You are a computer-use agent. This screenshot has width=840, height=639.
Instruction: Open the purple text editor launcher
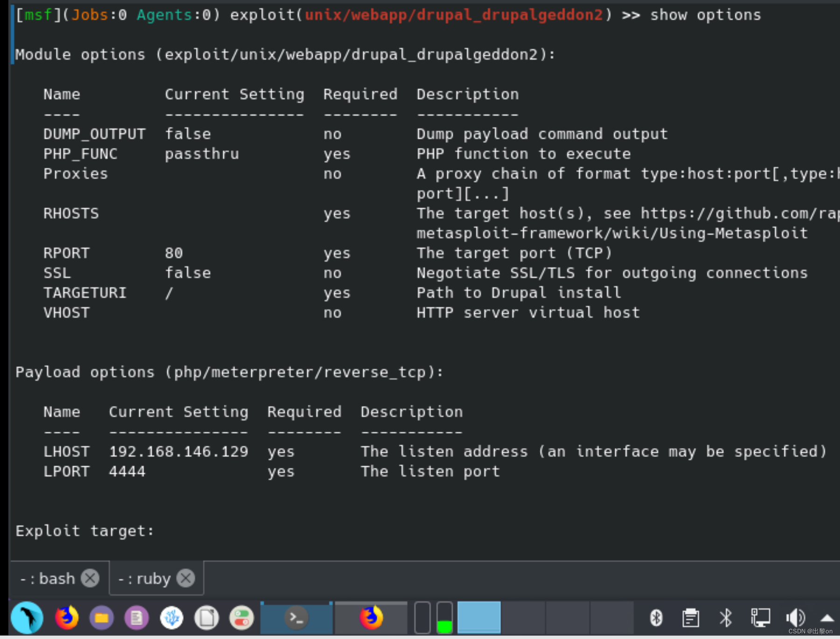137,618
